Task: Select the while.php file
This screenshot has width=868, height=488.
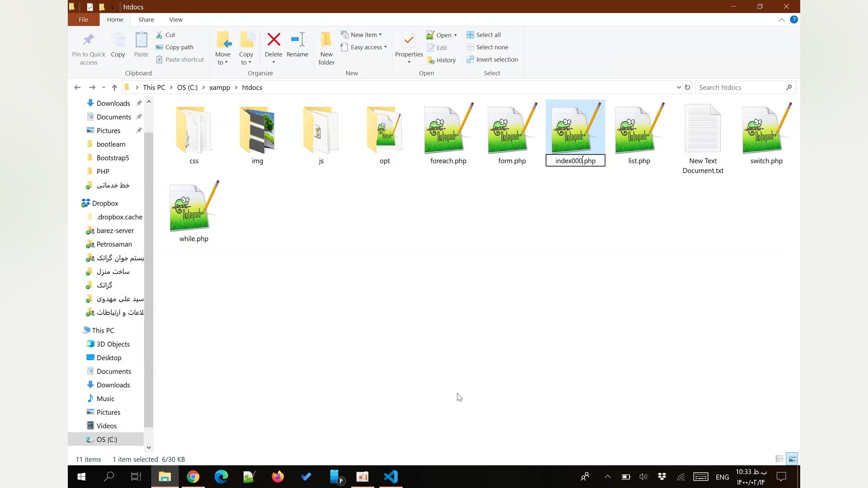Action: (194, 212)
